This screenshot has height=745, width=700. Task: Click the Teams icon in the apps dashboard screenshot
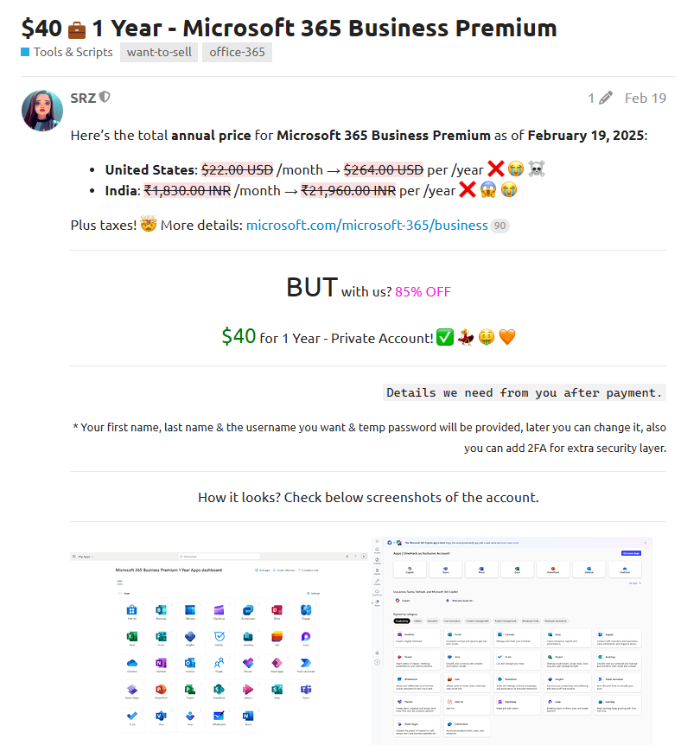coord(305,691)
